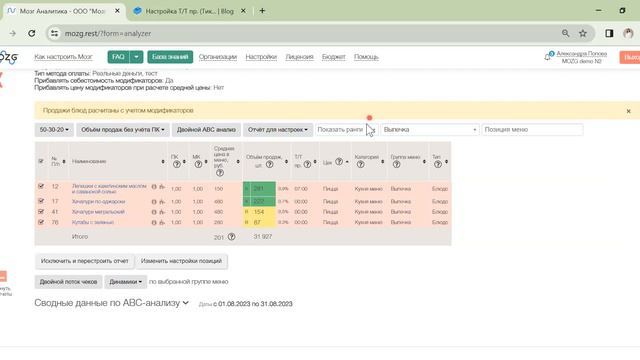Screen dimensions: 640x360
Task: Open Организации menu
Action: coord(218,57)
